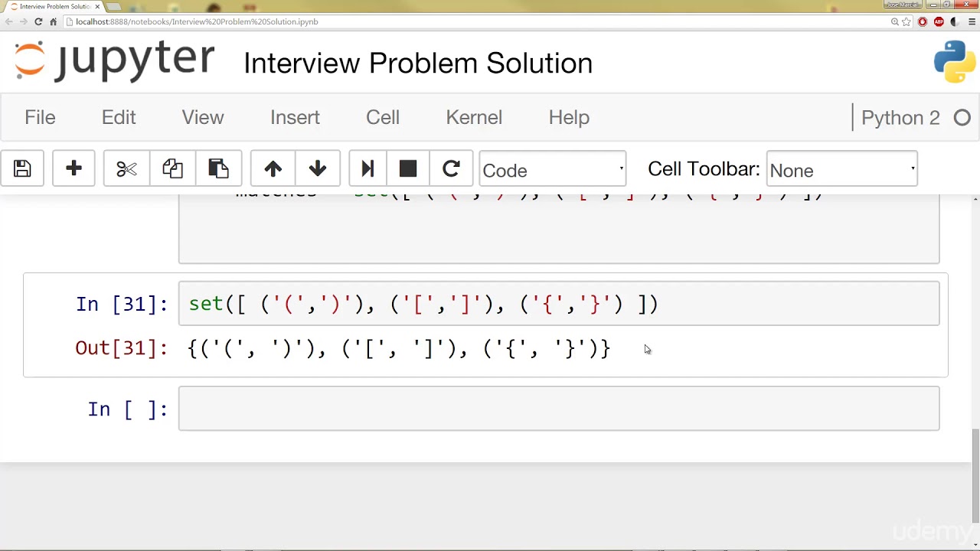This screenshot has width=980, height=551.
Task: Click the Out[31] prompt label
Action: coord(121,348)
